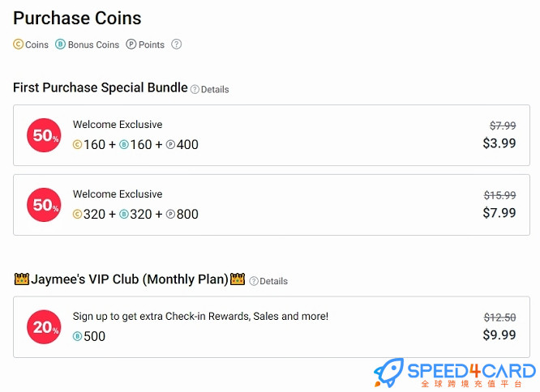Image resolution: width=540 pixels, height=392 pixels.
Task: Click the 50% badge on the $3.99 bundle
Action: pos(44,135)
